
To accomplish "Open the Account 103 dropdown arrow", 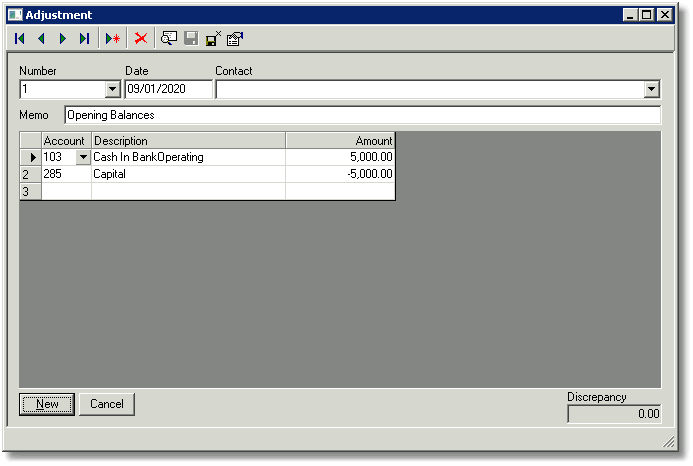I will pos(83,157).
